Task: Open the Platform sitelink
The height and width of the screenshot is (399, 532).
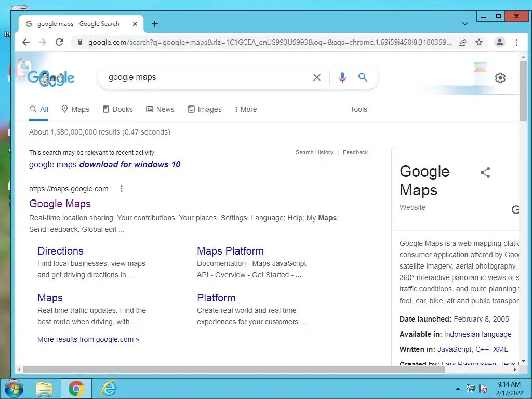Action: tap(216, 298)
